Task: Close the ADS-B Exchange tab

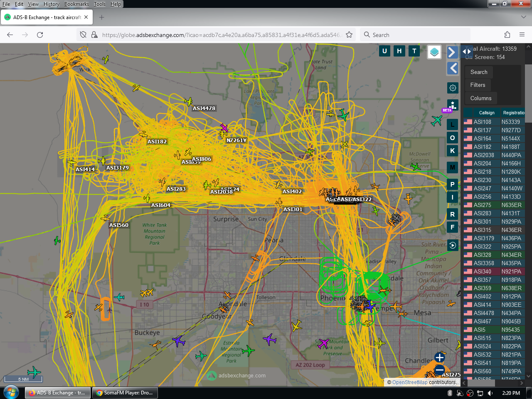Action: pos(86,17)
